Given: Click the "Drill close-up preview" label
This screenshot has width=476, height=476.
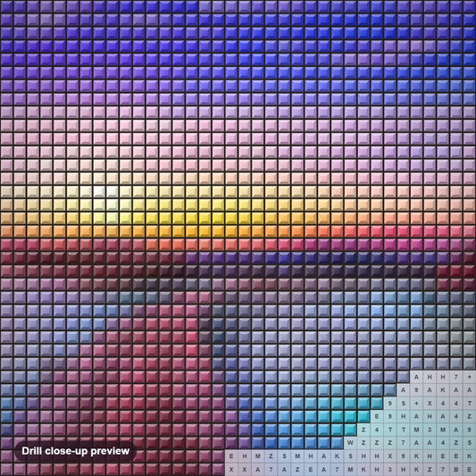Looking at the screenshot, I should click(76, 451).
